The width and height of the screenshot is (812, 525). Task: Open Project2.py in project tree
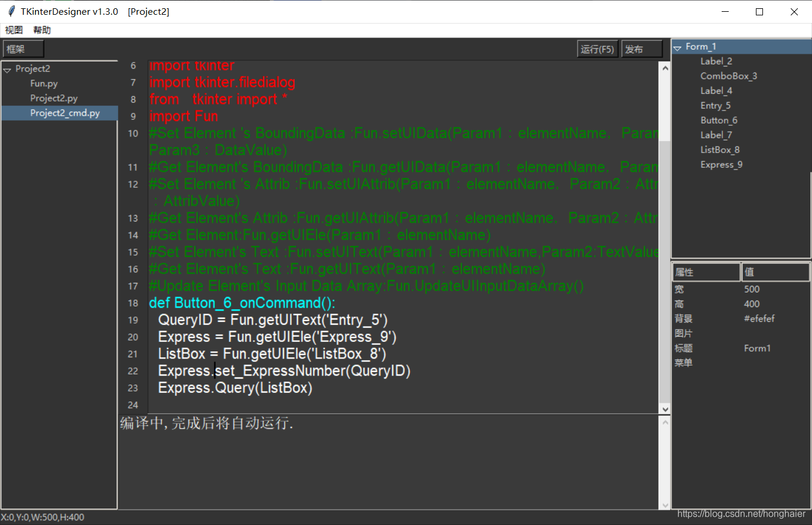point(54,98)
